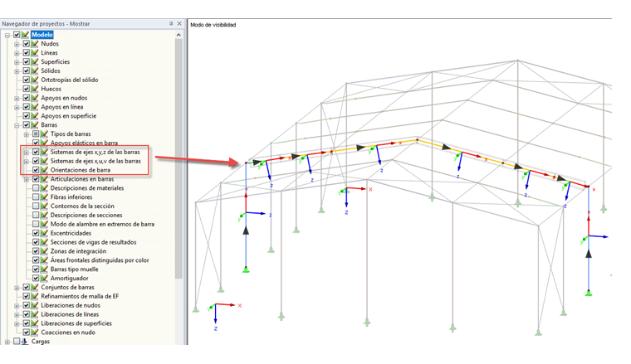The image size is (631, 364).
Task: Disable the Orientaciones de barra checkbox
Action: [36, 170]
